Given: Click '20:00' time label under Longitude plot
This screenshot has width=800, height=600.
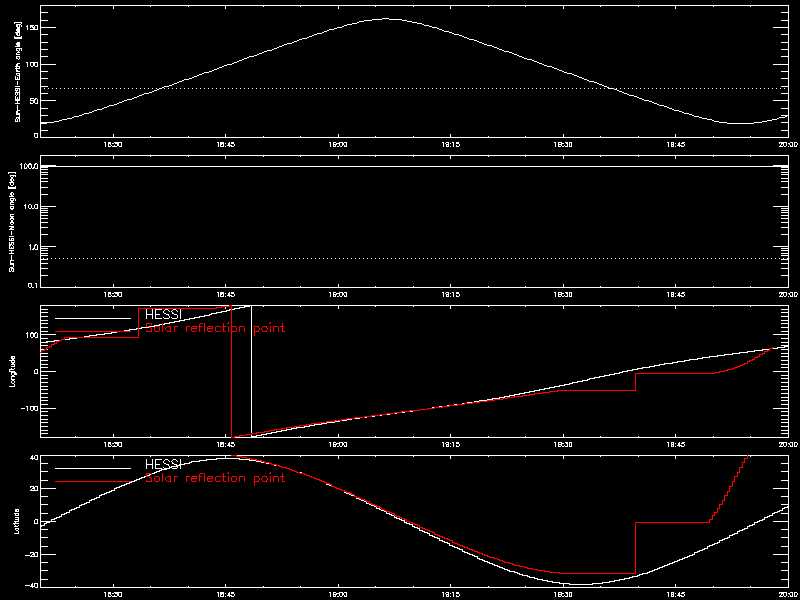Looking at the screenshot, I should [789, 445].
